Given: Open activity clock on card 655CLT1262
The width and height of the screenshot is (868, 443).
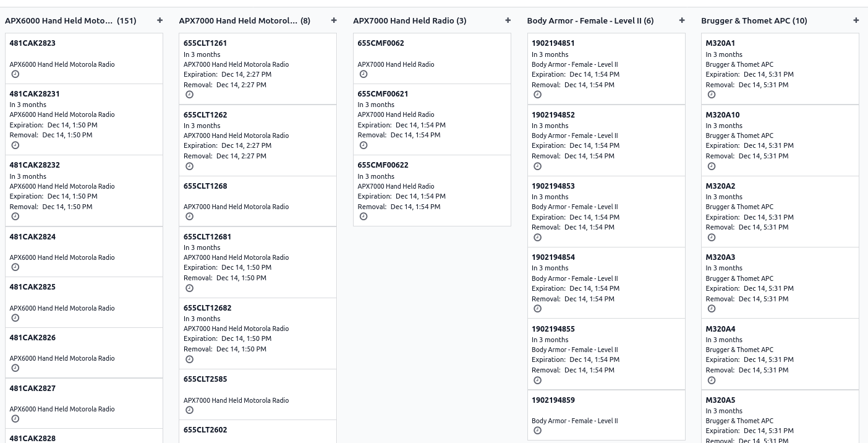Looking at the screenshot, I should coord(190,166).
